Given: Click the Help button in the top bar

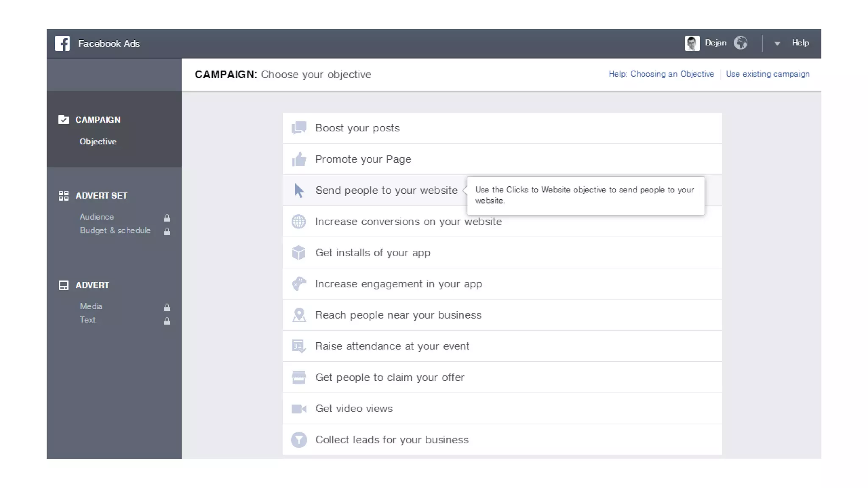Looking at the screenshot, I should coord(800,43).
